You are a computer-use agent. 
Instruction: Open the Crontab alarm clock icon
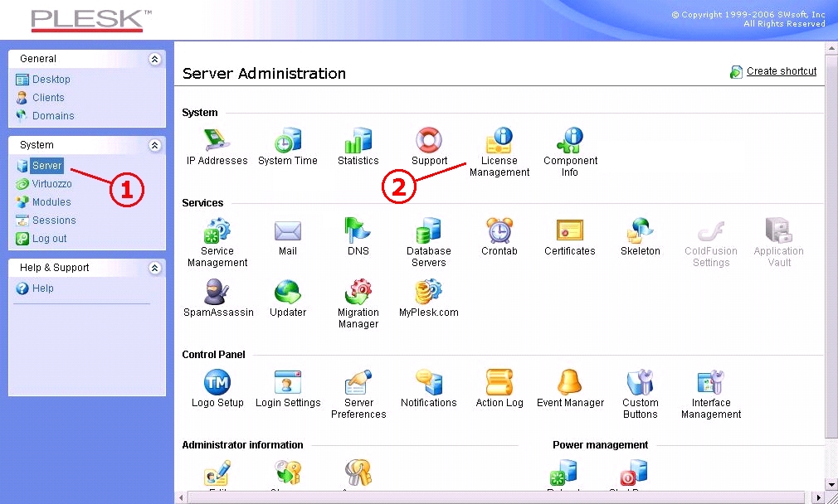pos(499,230)
